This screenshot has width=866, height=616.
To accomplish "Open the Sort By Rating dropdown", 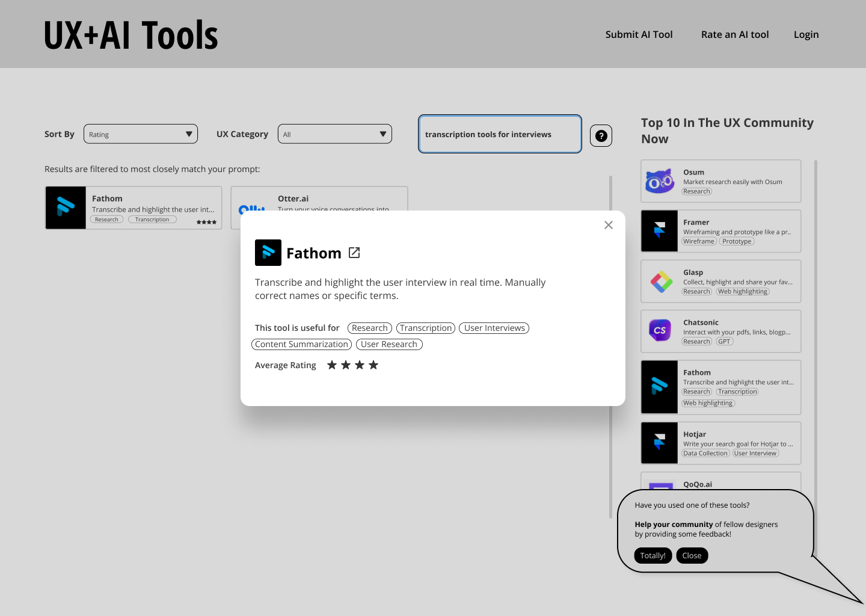I will (x=140, y=134).
